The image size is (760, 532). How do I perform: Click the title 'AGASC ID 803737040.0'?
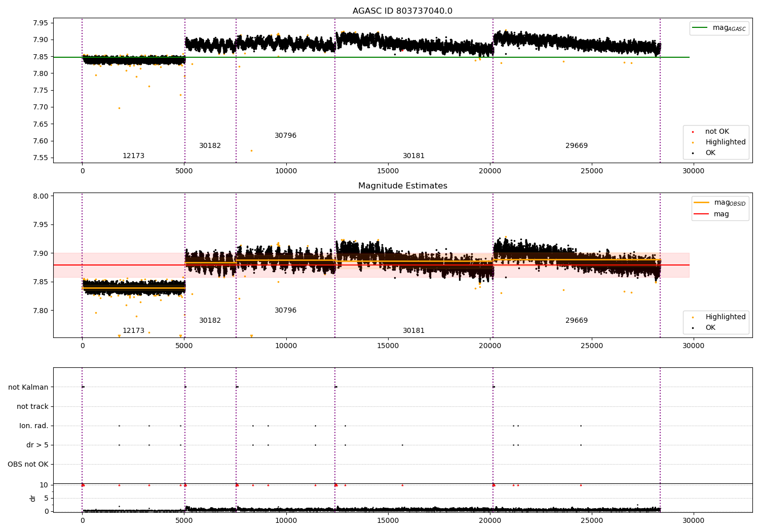click(402, 11)
